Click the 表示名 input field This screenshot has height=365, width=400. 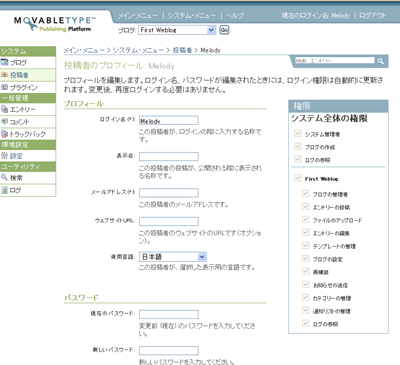tap(169, 156)
